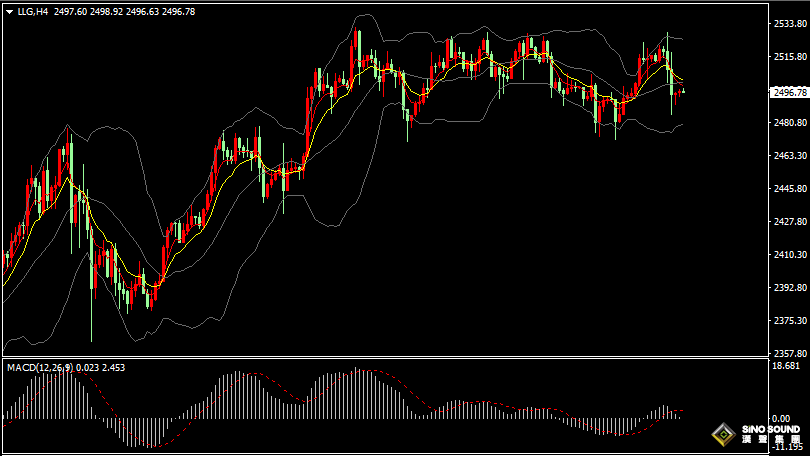This screenshot has width=810, height=456.
Task: Select the current price label 2496.78
Action: click(x=789, y=92)
